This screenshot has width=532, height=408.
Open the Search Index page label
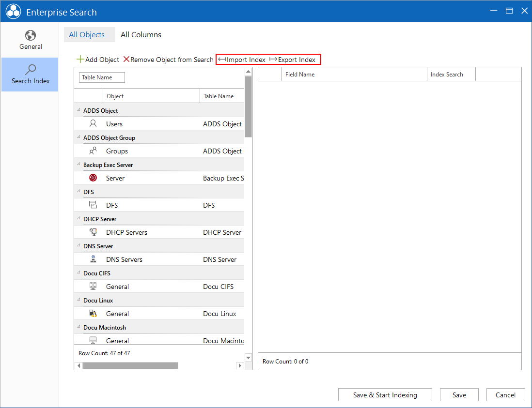coord(31,81)
